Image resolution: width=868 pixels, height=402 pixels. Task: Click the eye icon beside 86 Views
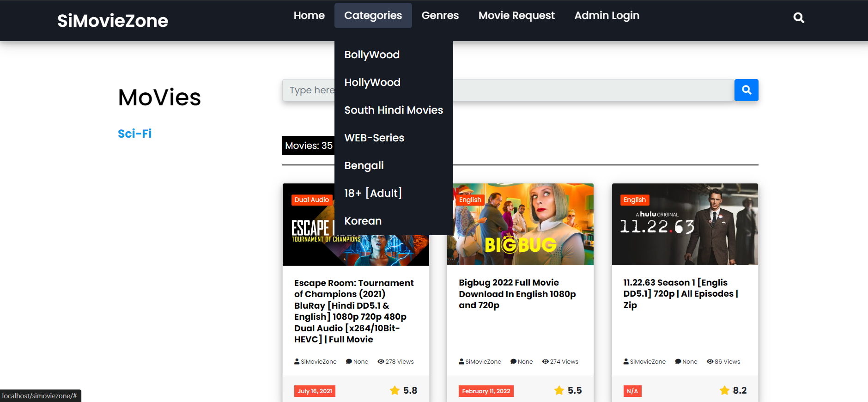(x=710, y=361)
